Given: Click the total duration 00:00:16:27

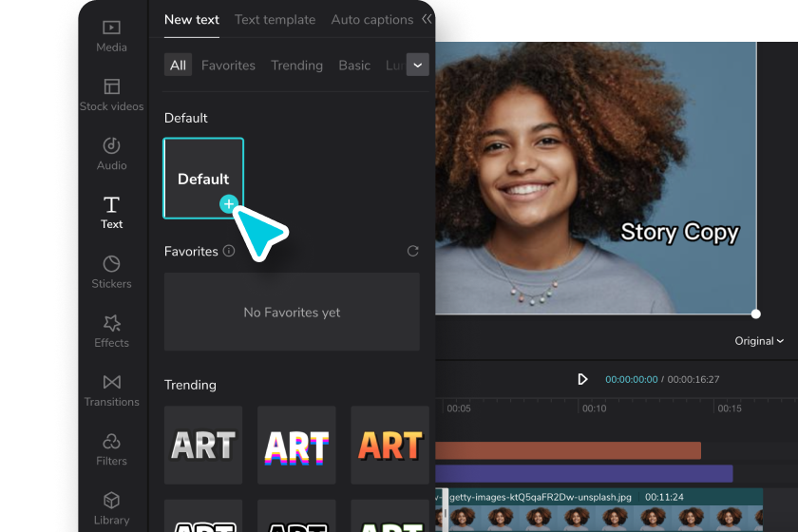Looking at the screenshot, I should [x=693, y=379].
